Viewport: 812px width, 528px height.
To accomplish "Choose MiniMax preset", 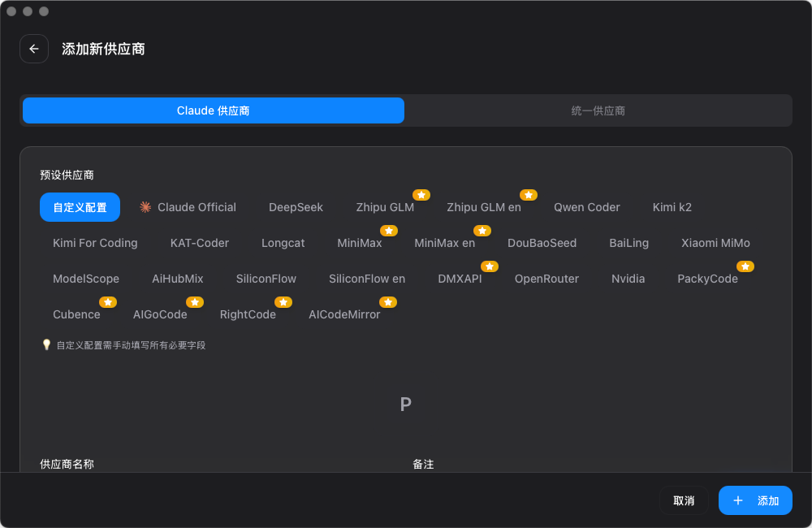I will pyautogui.click(x=360, y=243).
